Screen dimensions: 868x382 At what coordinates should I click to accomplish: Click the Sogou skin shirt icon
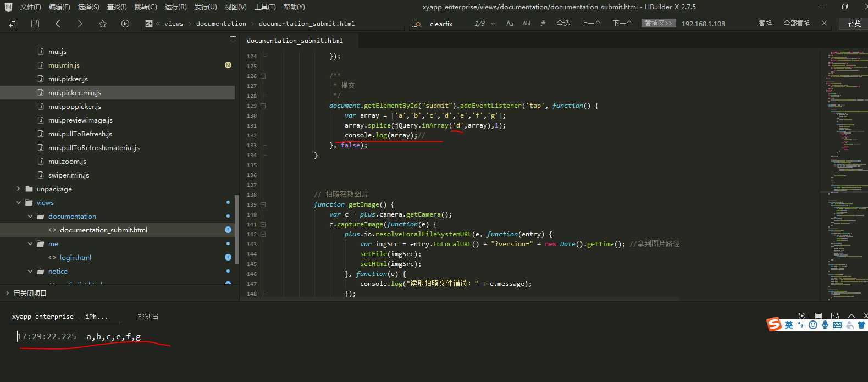pyautogui.click(x=861, y=325)
